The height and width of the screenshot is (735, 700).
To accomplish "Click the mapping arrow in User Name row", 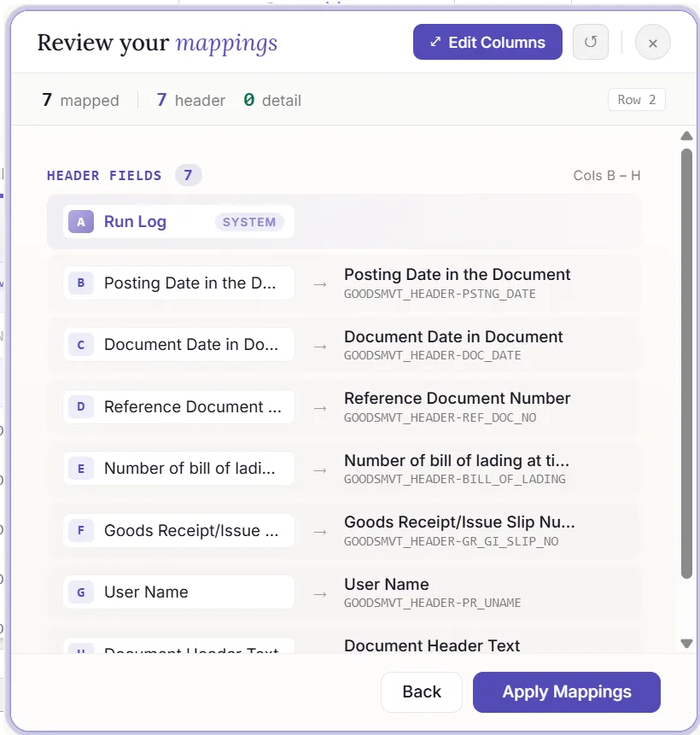I will (x=320, y=594).
